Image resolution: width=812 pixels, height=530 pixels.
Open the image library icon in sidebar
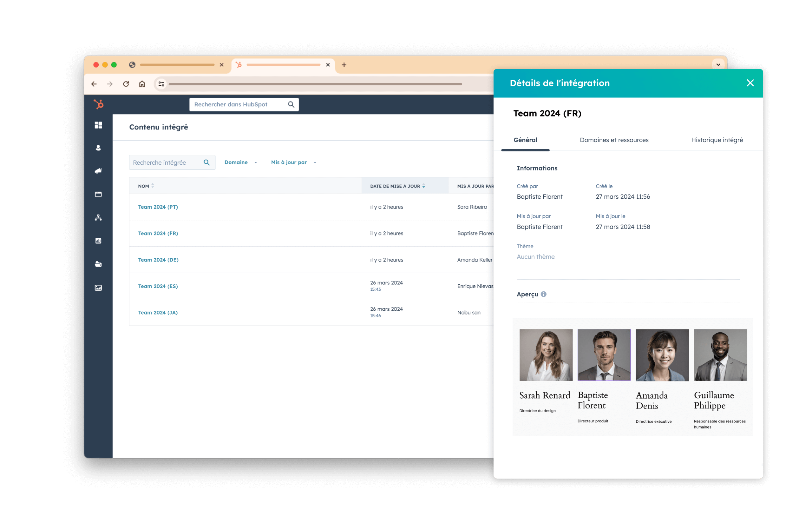[x=98, y=288]
